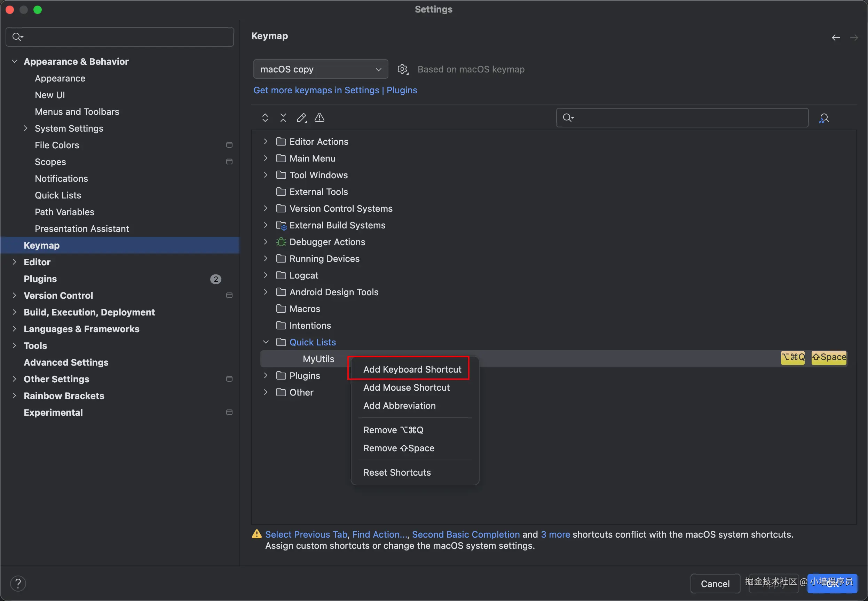Image resolution: width=868 pixels, height=601 pixels.
Task: Click the Debugger Actions bug icon
Action: tap(281, 242)
